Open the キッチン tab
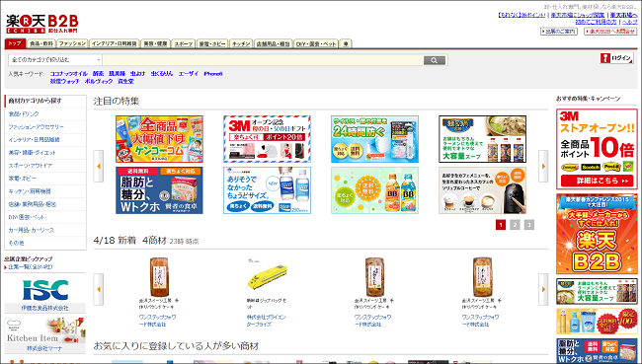The image size is (642, 364). [x=241, y=43]
